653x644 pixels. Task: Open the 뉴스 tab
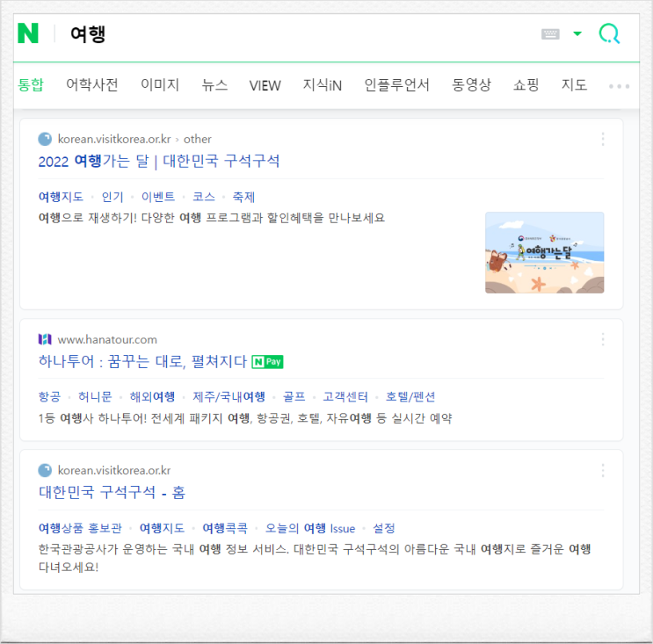[214, 85]
